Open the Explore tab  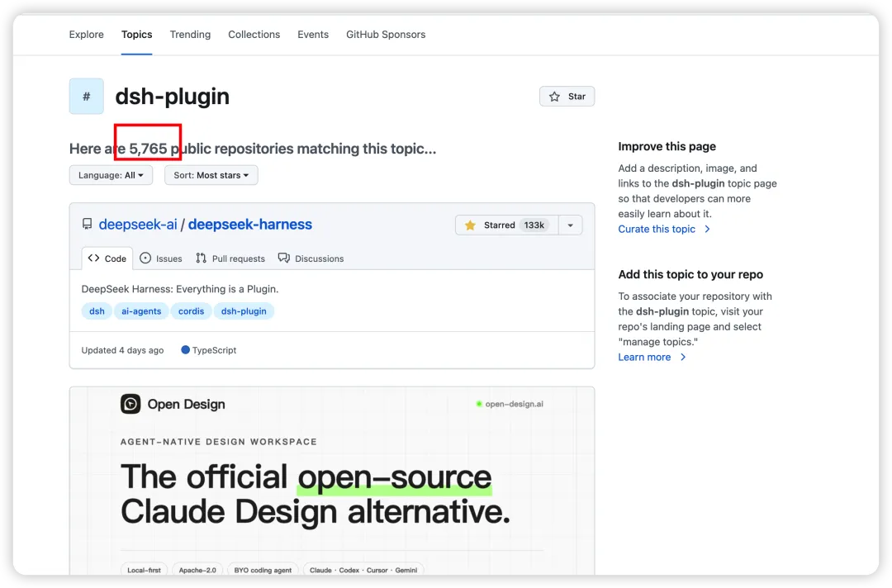(x=87, y=34)
